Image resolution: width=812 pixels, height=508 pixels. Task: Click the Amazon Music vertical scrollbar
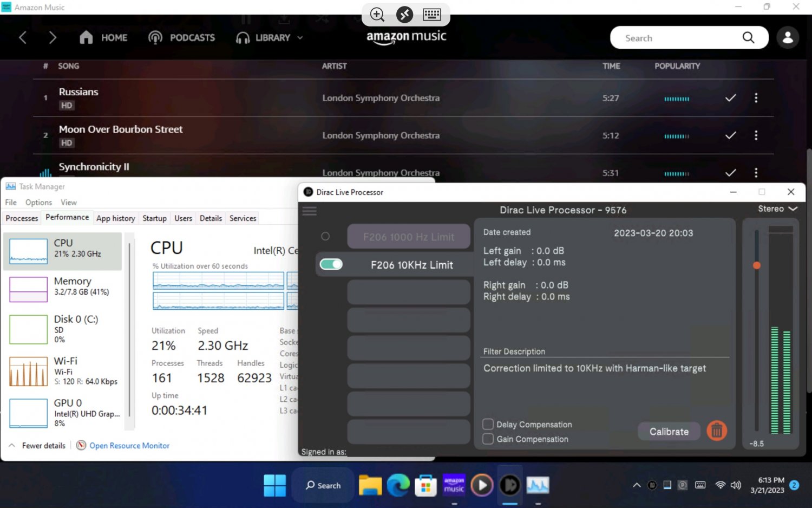click(x=809, y=271)
